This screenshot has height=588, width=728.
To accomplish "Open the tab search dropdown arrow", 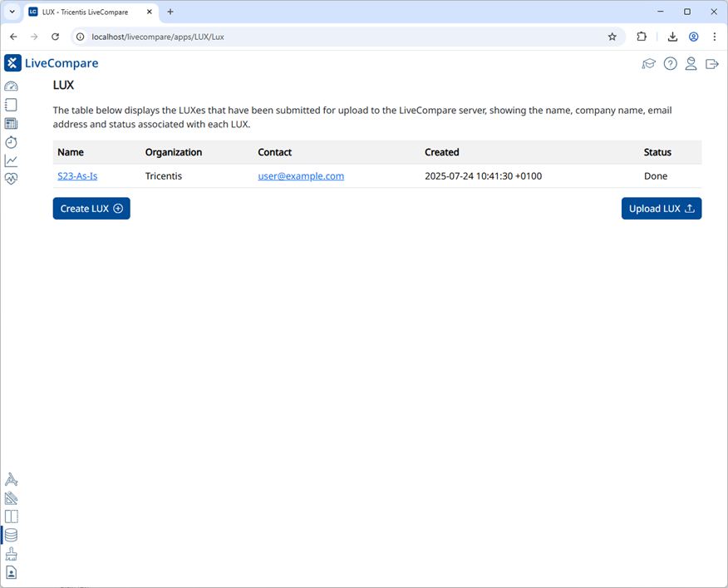I will (x=12, y=12).
